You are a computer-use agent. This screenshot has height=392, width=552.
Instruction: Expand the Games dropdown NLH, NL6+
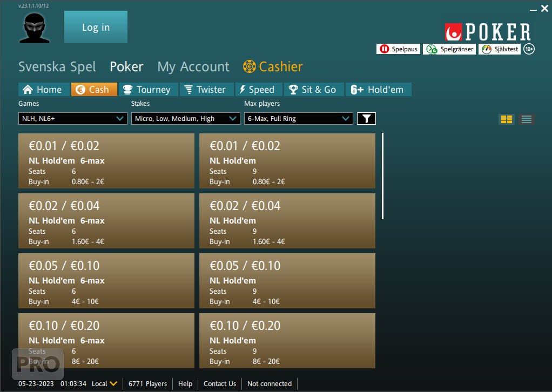point(72,119)
